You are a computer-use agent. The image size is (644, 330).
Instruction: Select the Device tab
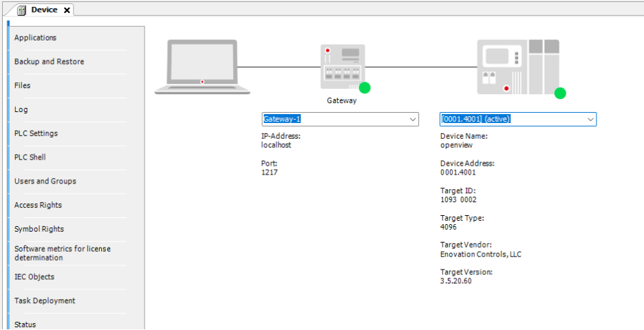(44, 10)
